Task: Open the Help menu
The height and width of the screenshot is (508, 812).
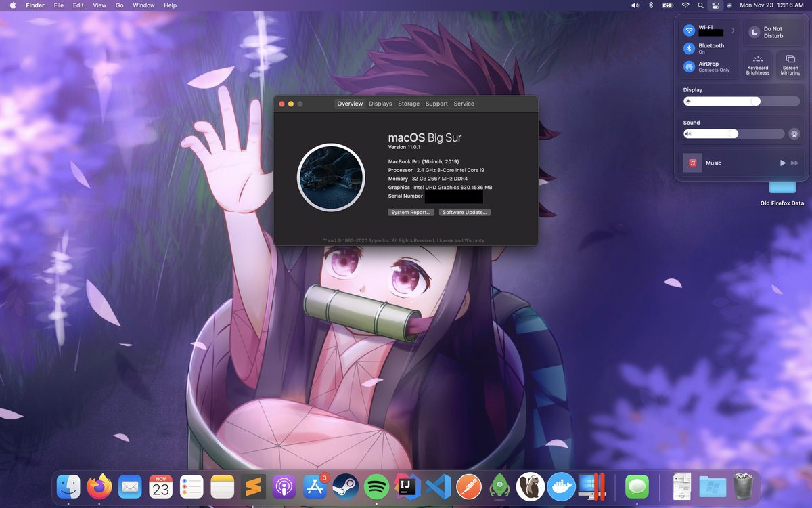Action: click(171, 5)
